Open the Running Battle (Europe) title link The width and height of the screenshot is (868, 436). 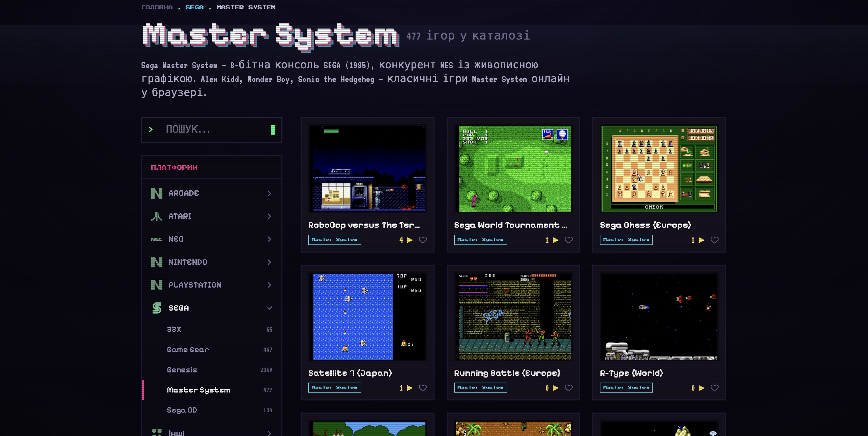coord(507,373)
